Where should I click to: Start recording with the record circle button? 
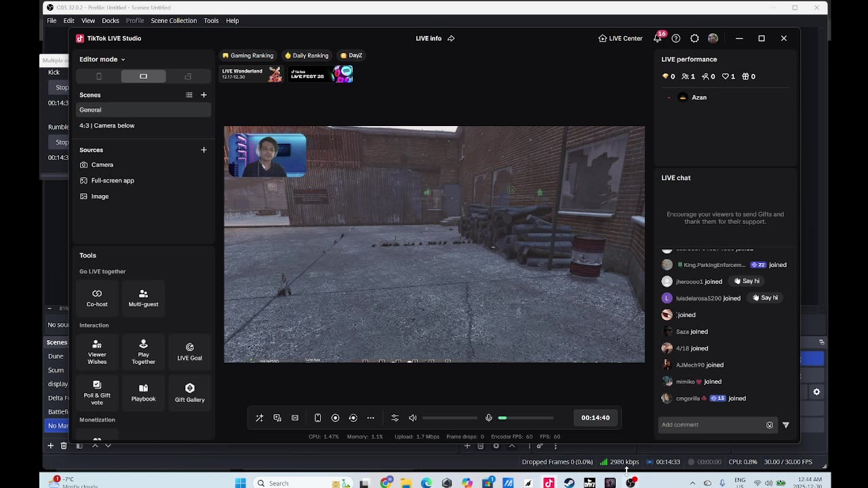pos(335,418)
